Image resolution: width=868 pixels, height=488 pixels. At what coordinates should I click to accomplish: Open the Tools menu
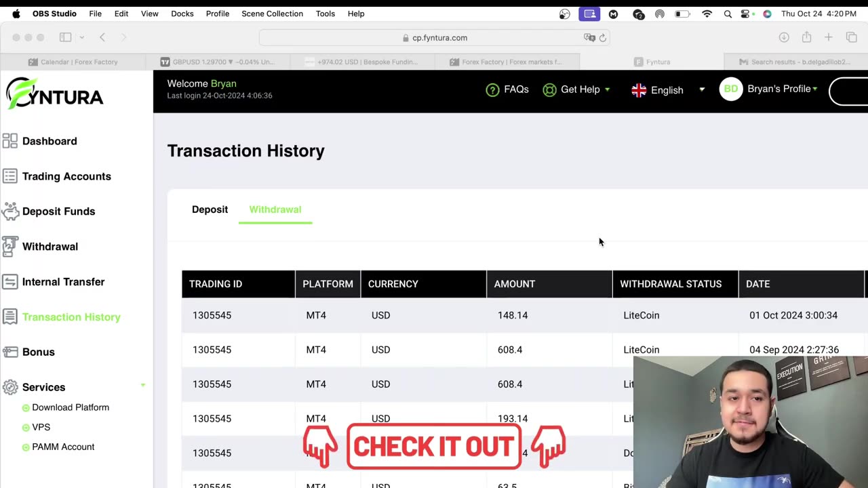(x=325, y=14)
